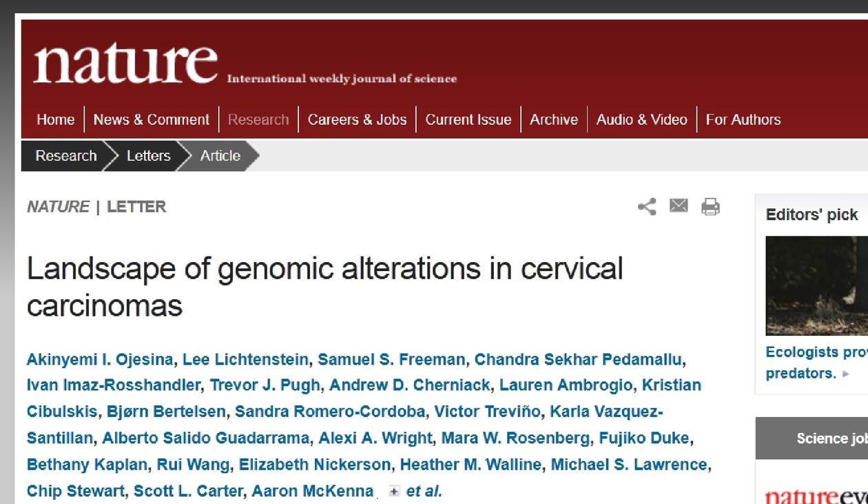
Task: Open the Current Issue page
Action: point(468,120)
